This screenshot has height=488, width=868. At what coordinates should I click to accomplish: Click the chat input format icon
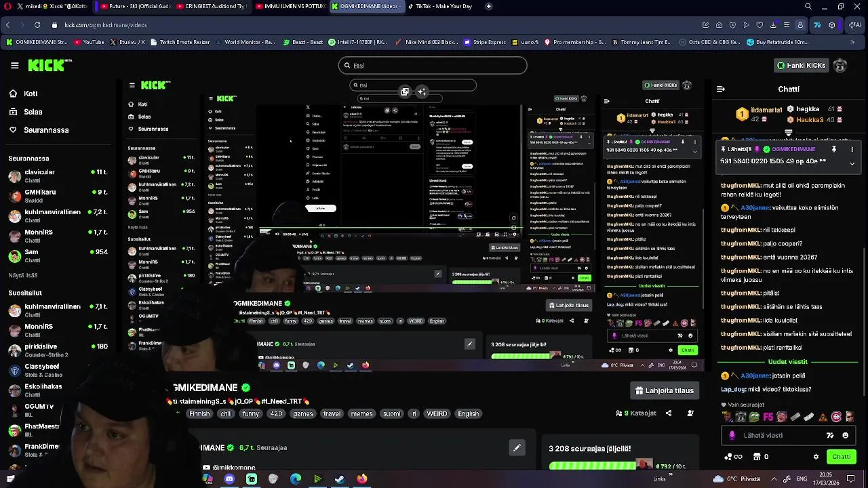[x=830, y=435]
